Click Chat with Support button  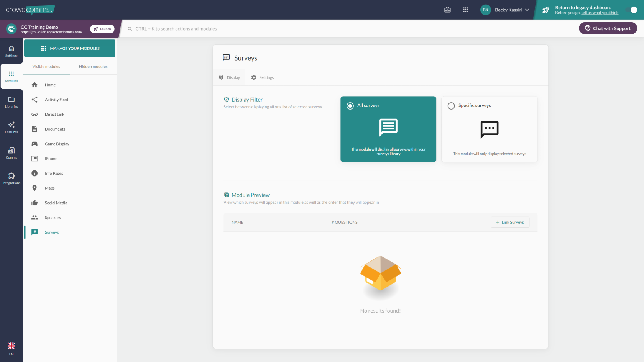[608, 28]
